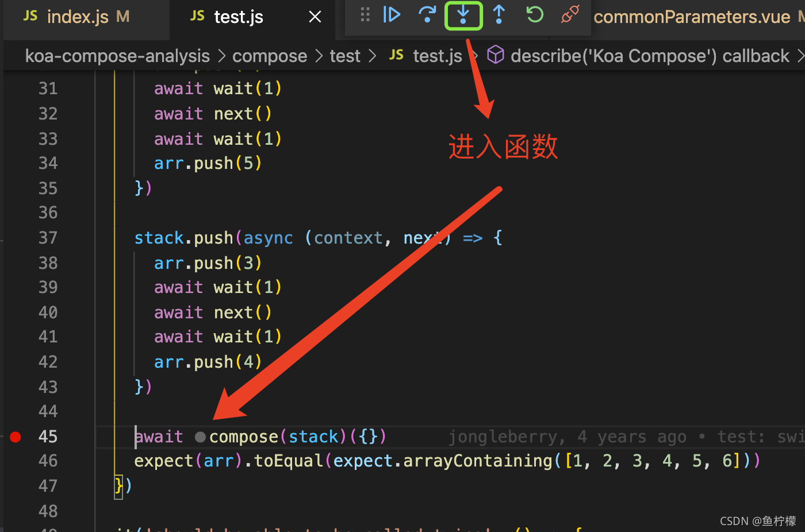Viewport: 805px width, 532px height.
Task: Click 'compose' on line 45
Action: click(x=244, y=437)
